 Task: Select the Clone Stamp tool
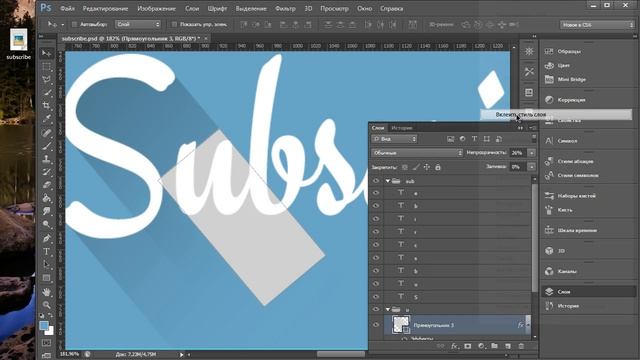(47, 159)
